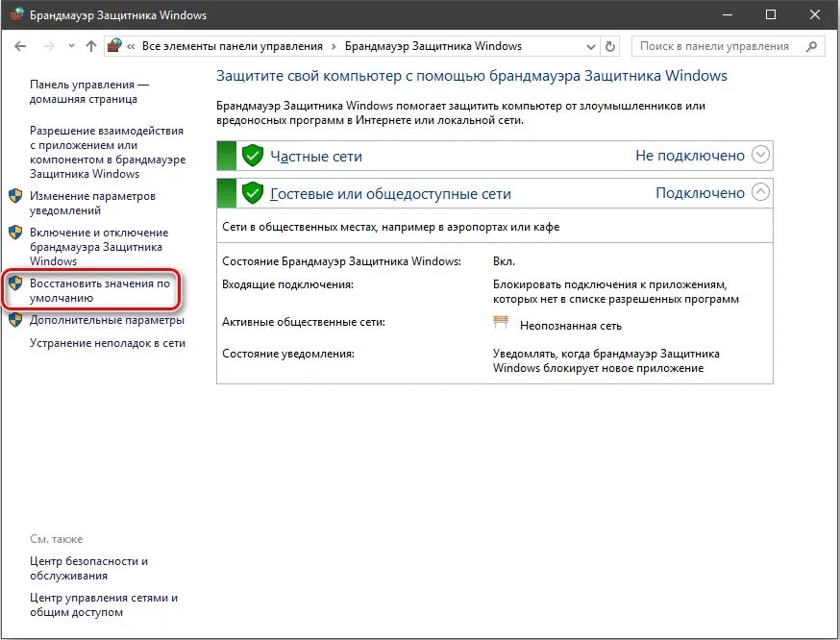Open 'Центр управления сетями и общим доступом'
The height and width of the screenshot is (640, 840).
(x=104, y=604)
